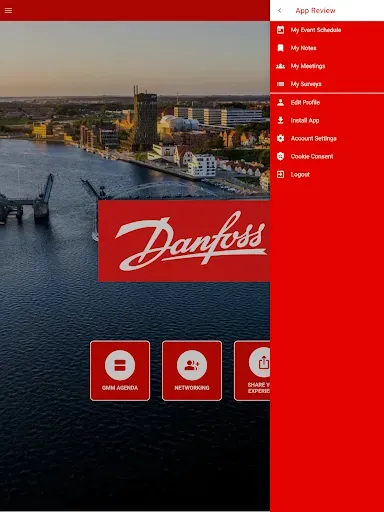Select Edit Profile
The height and width of the screenshot is (512, 384).
tap(305, 102)
